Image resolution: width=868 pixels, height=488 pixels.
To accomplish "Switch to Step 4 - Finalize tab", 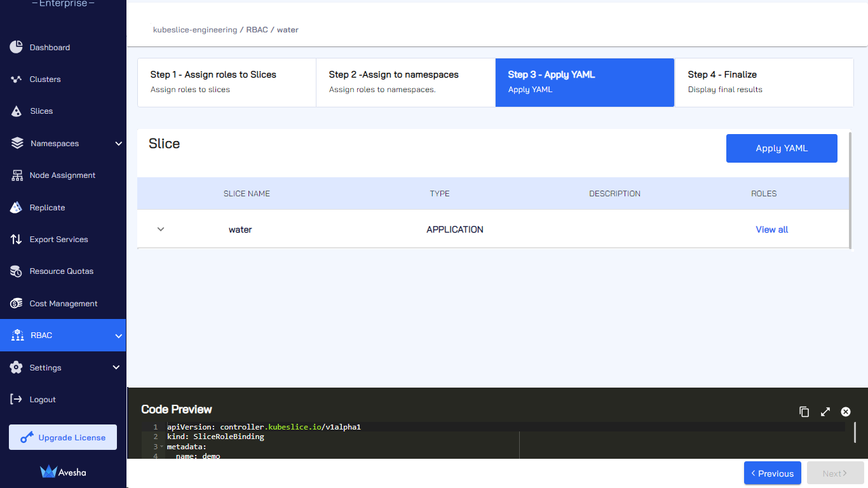I will pos(764,82).
